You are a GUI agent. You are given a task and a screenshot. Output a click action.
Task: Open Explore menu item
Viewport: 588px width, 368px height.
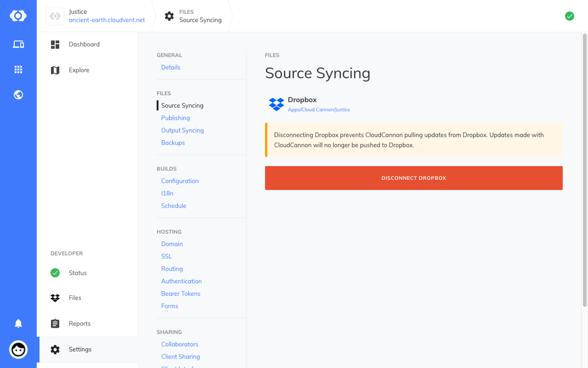coord(87,70)
